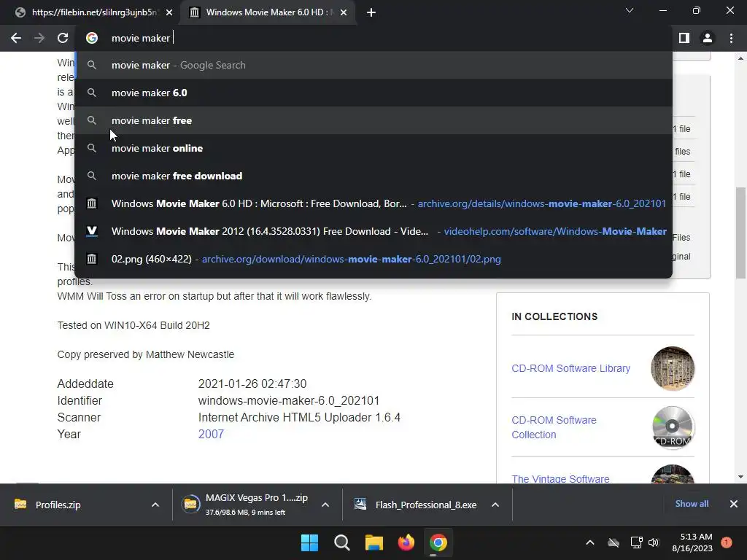
Task: Select 'movie maker 6.0' suggestion
Action: [373, 93]
